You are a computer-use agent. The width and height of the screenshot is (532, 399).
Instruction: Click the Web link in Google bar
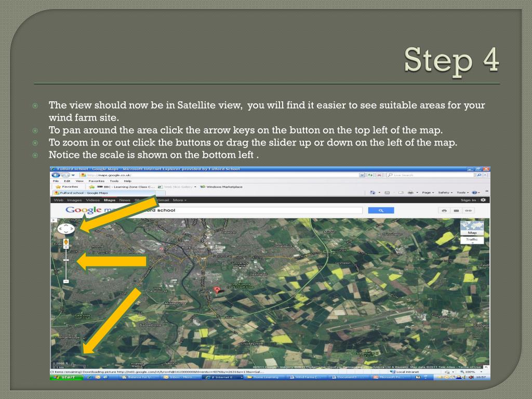click(x=59, y=200)
